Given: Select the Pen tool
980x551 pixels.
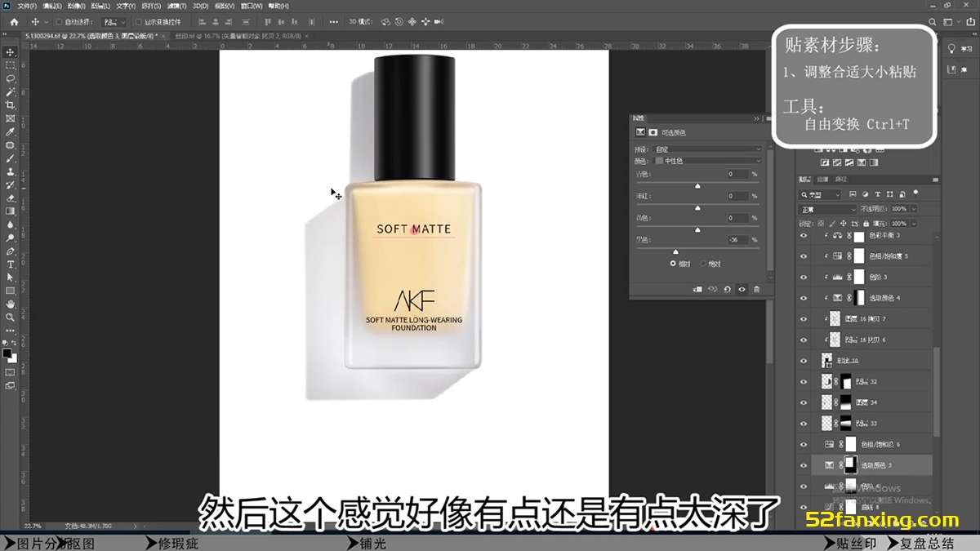Looking at the screenshot, I should [11, 251].
